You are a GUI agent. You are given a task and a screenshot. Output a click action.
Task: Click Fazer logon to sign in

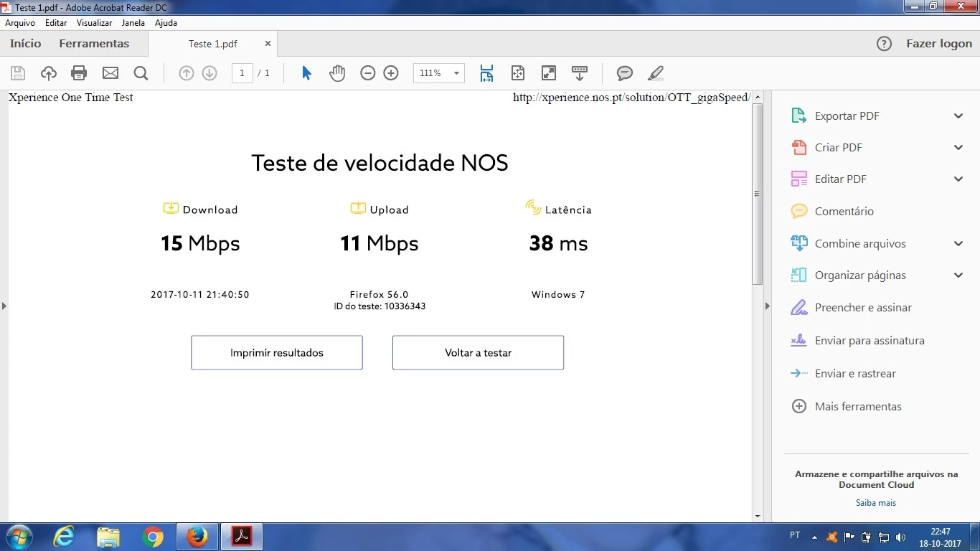[939, 44]
